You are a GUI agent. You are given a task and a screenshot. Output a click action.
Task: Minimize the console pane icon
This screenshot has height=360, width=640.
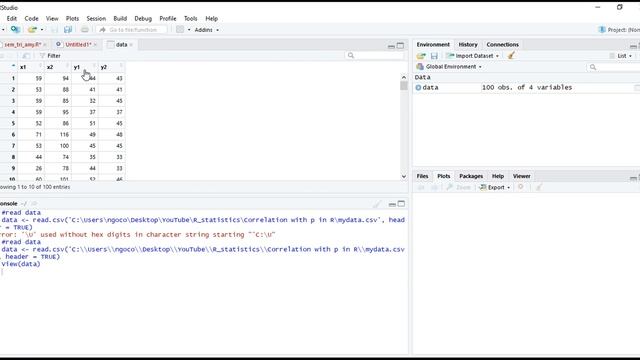pyautogui.click(x=392, y=204)
